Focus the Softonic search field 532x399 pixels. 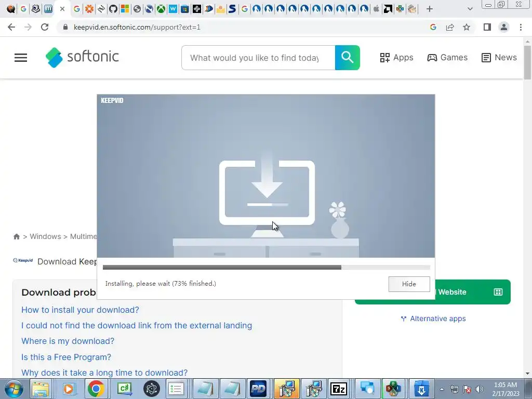(258, 58)
